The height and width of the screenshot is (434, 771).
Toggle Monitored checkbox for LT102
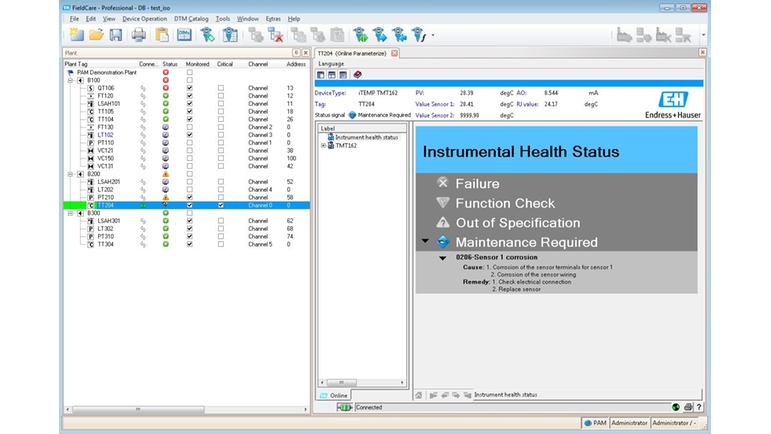pyautogui.click(x=189, y=135)
